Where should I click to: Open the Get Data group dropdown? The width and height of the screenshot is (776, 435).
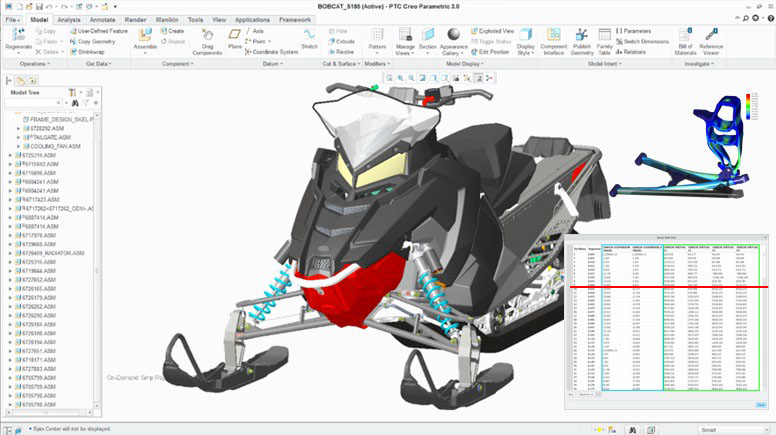[x=98, y=64]
